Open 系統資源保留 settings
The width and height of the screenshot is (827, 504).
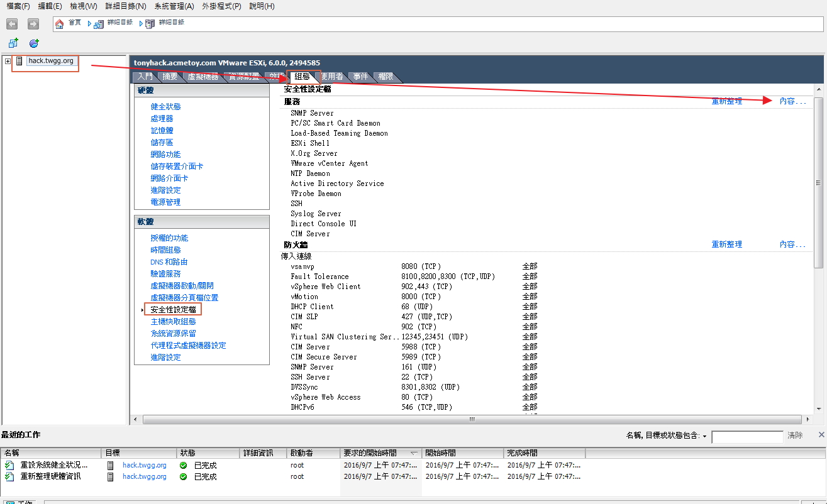pos(173,334)
